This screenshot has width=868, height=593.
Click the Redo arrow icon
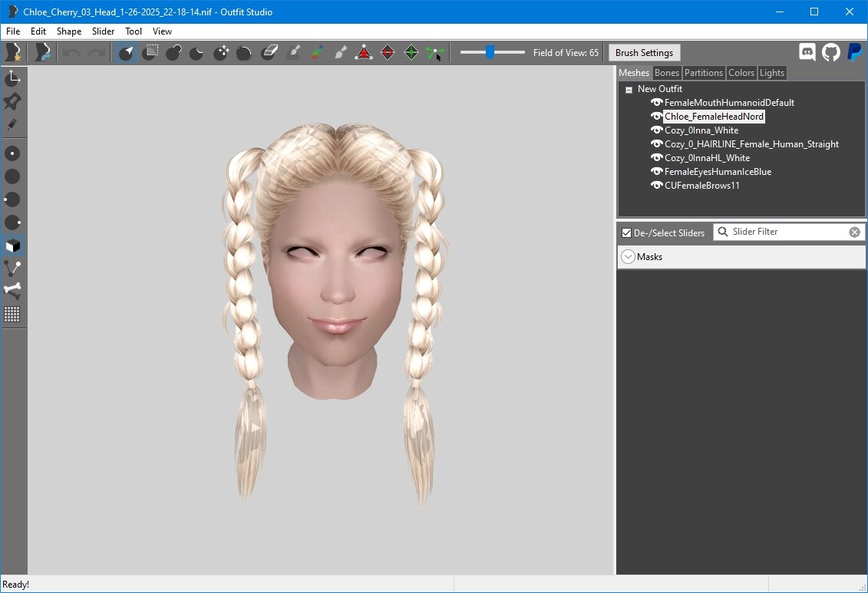(x=96, y=53)
